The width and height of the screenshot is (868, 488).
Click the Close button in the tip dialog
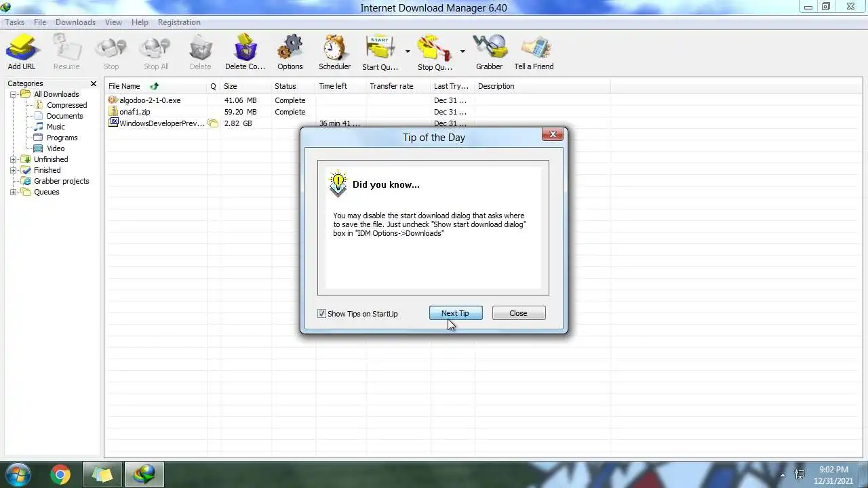point(518,313)
